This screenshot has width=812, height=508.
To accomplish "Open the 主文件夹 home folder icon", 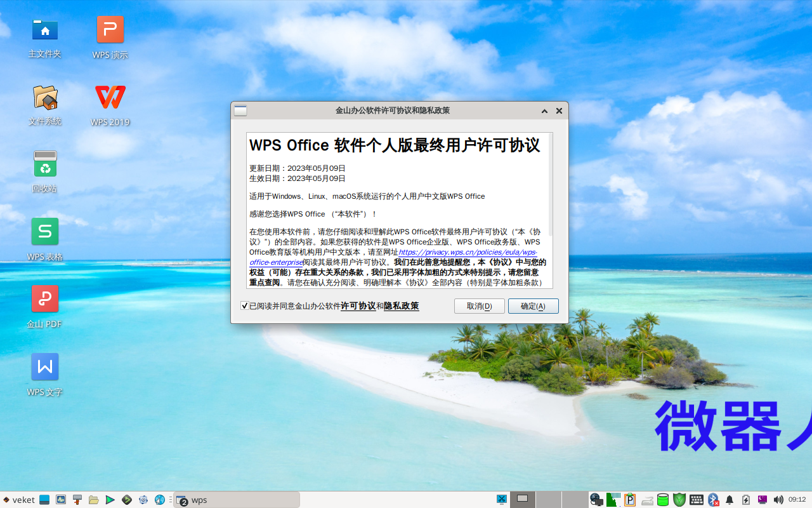I will click(x=45, y=37).
